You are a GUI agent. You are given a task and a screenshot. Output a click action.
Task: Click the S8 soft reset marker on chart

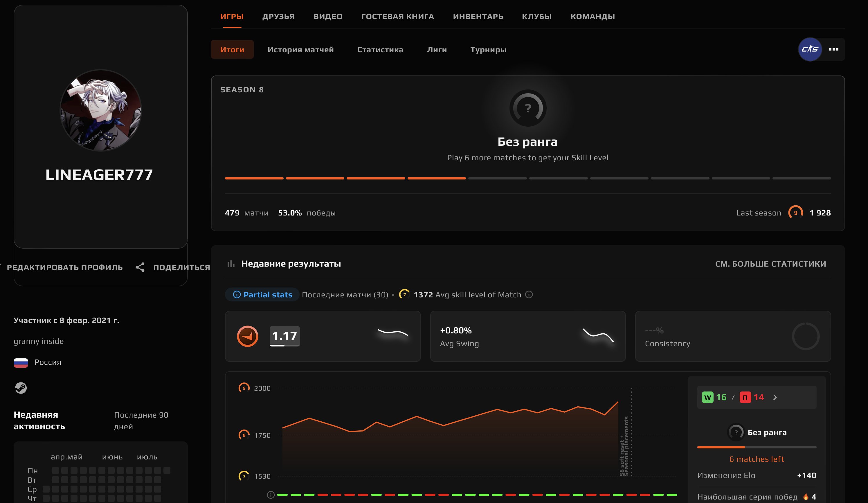(624, 446)
